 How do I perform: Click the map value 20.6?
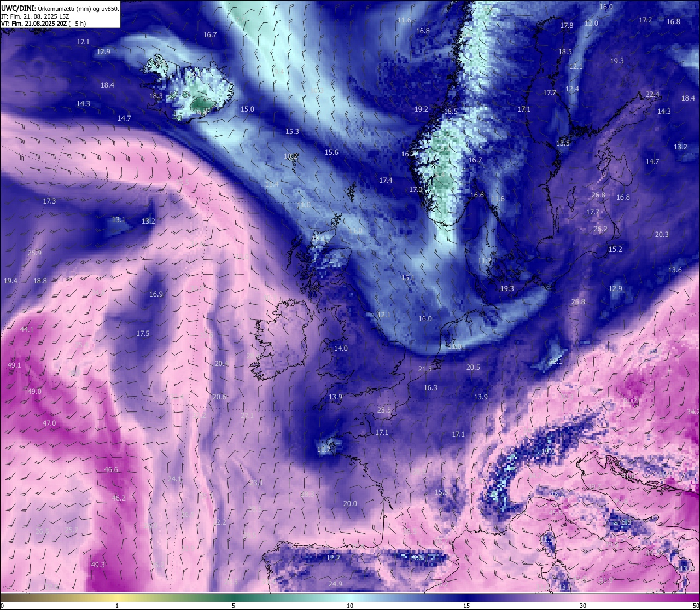(x=219, y=397)
